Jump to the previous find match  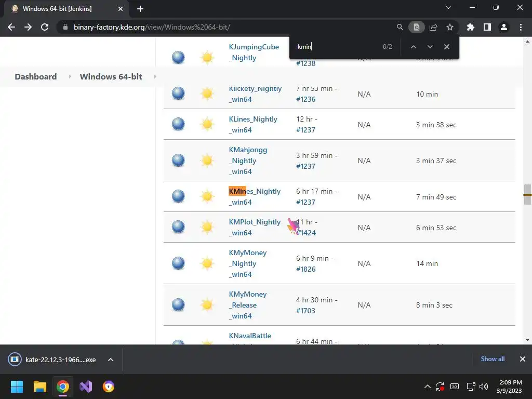[x=413, y=47]
